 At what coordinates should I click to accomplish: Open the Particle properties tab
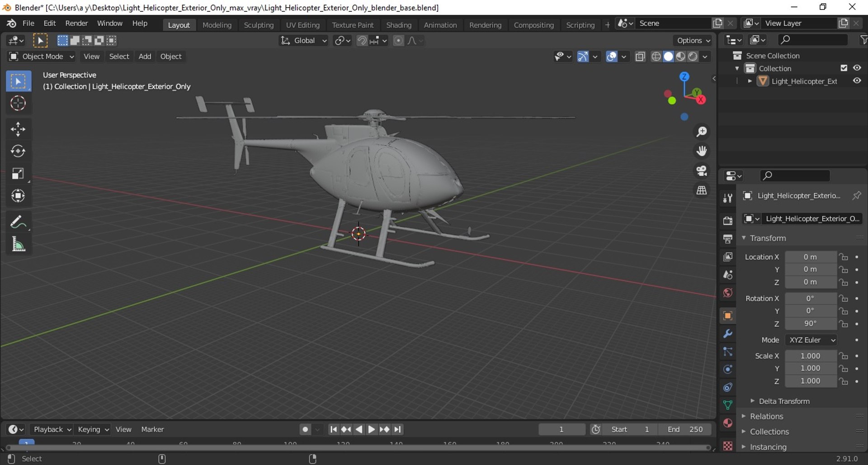727,351
